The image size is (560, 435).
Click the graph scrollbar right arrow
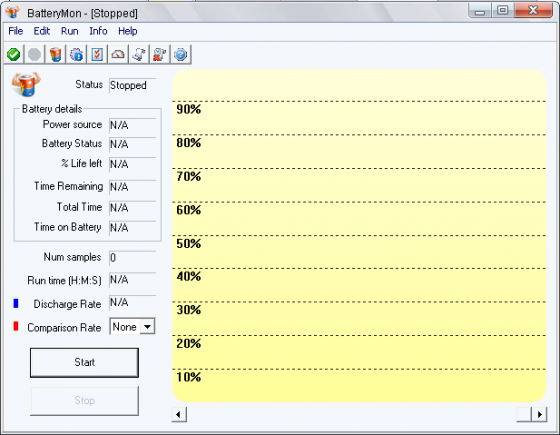[539, 414]
